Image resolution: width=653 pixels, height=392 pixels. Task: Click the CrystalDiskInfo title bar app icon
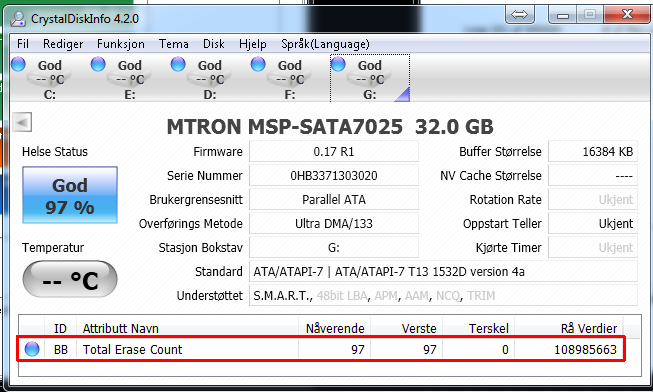tap(18, 19)
